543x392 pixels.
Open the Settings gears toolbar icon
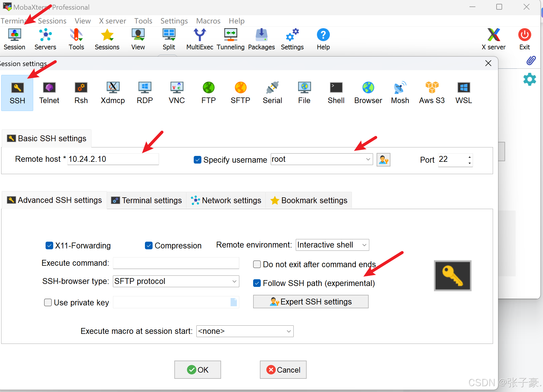tap(292, 39)
